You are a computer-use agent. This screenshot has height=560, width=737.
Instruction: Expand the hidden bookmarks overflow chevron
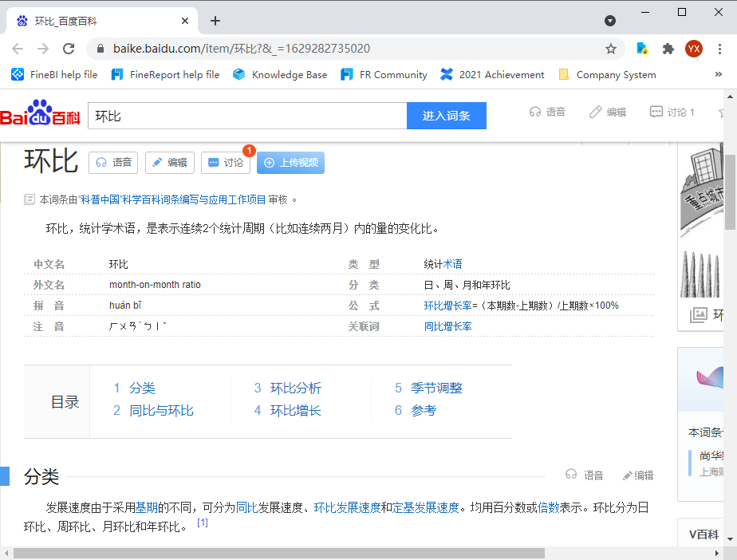click(718, 74)
